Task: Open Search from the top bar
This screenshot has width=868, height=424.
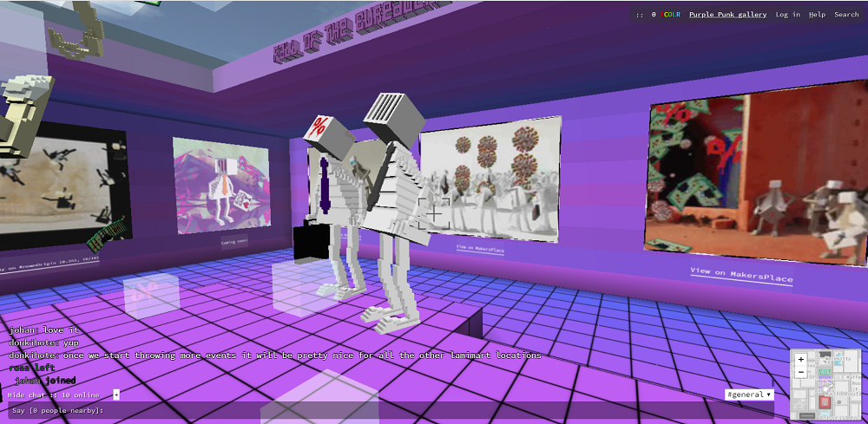Action: coord(846,15)
